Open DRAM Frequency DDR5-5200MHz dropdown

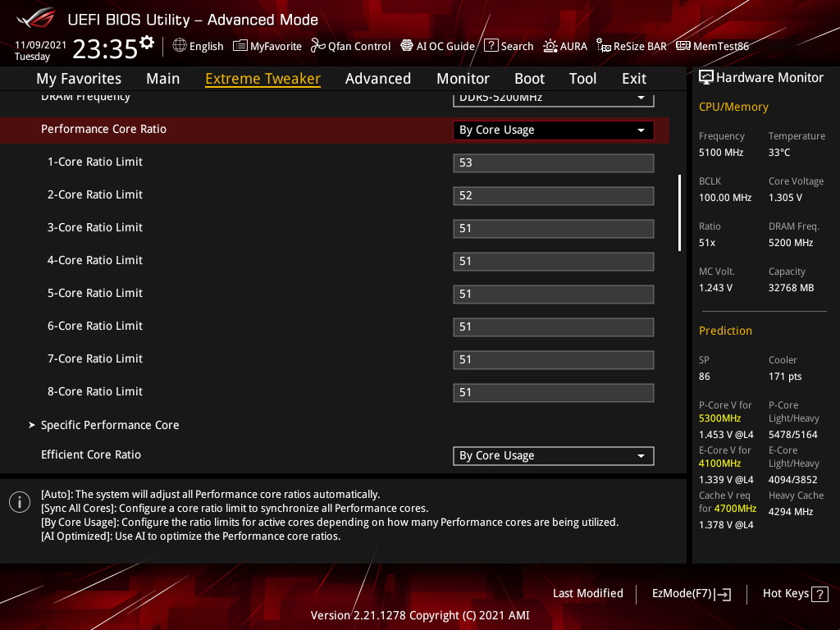pos(554,98)
